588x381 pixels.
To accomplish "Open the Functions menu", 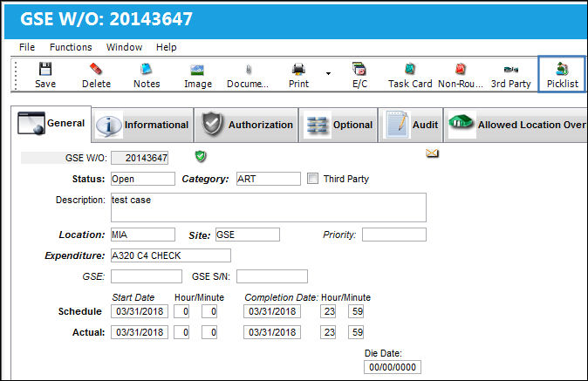I will click(x=71, y=47).
